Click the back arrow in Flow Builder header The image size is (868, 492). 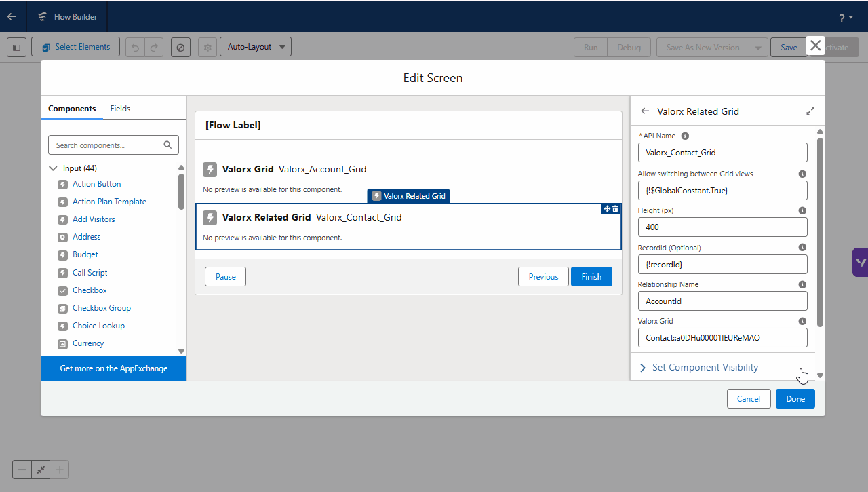(12, 16)
